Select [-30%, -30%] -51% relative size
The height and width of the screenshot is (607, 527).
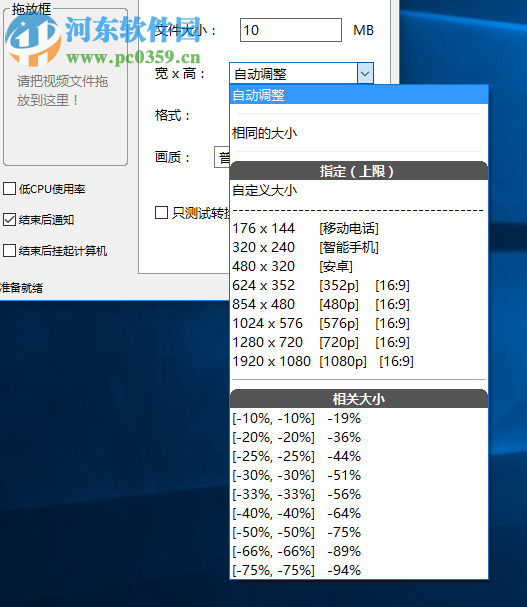[x=359, y=475]
